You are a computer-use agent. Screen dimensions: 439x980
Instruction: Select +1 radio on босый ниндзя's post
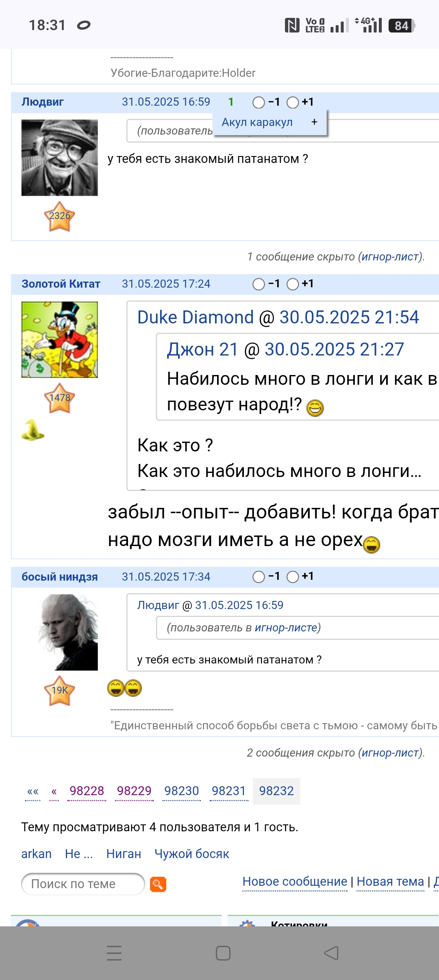pos(293,577)
